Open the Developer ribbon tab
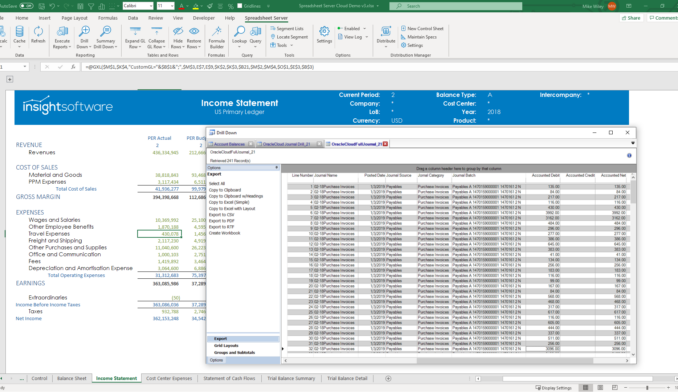The width and height of the screenshot is (678, 392). click(204, 18)
